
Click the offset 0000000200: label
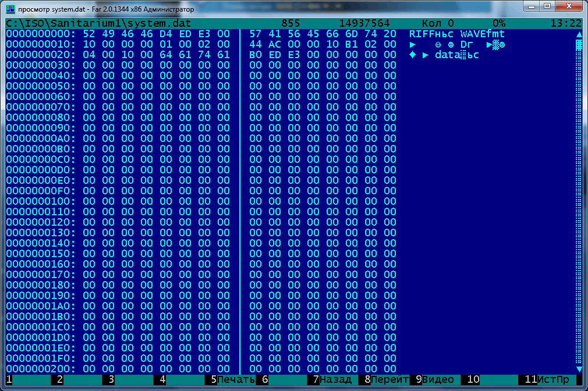[x=41, y=369]
